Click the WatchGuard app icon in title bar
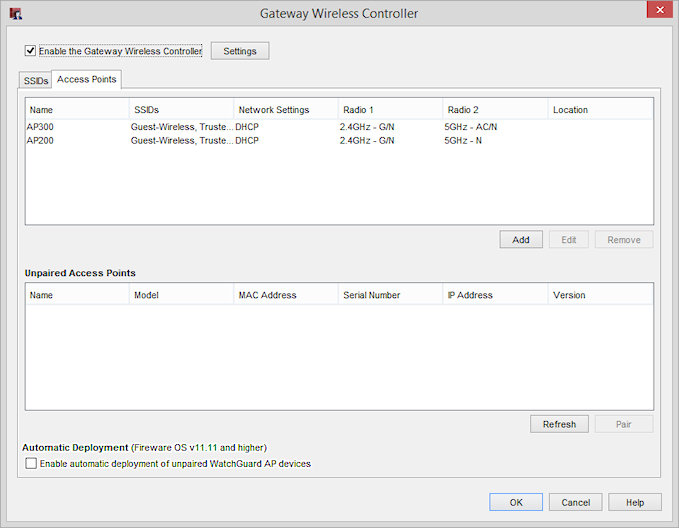679x528 pixels. coord(15,14)
